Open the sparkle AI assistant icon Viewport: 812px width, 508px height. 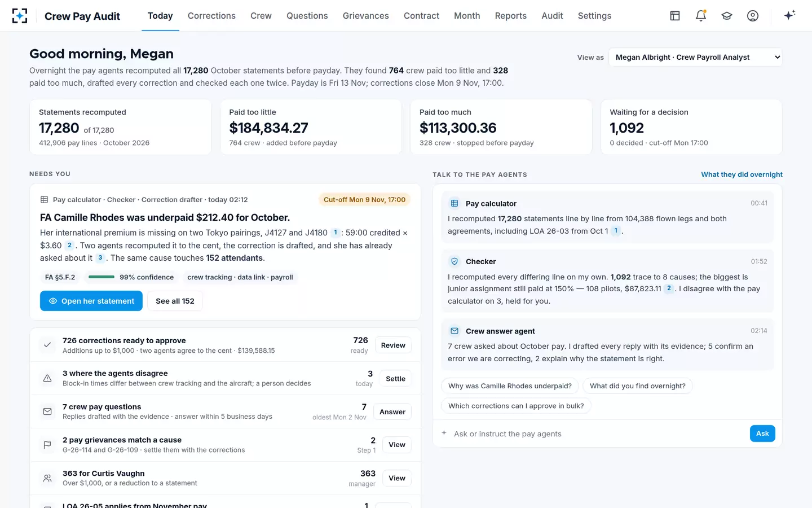click(789, 15)
